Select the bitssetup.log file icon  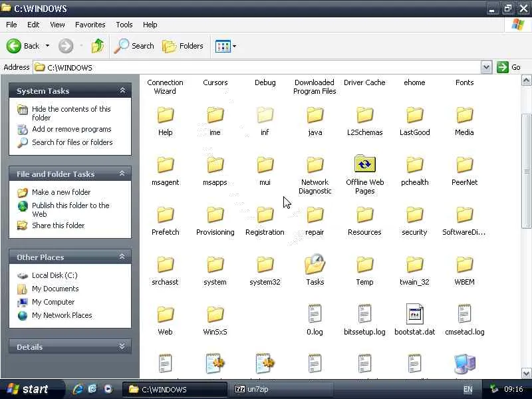tap(364, 313)
